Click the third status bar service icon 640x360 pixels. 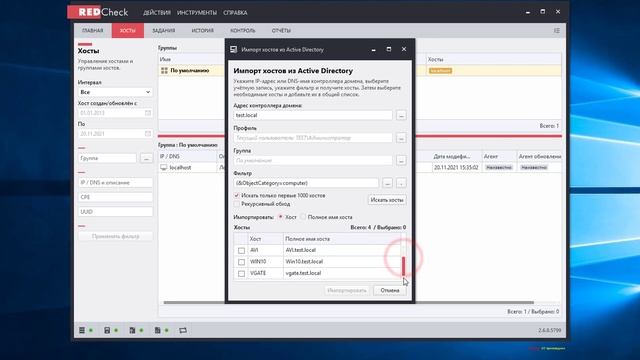(132, 330)
